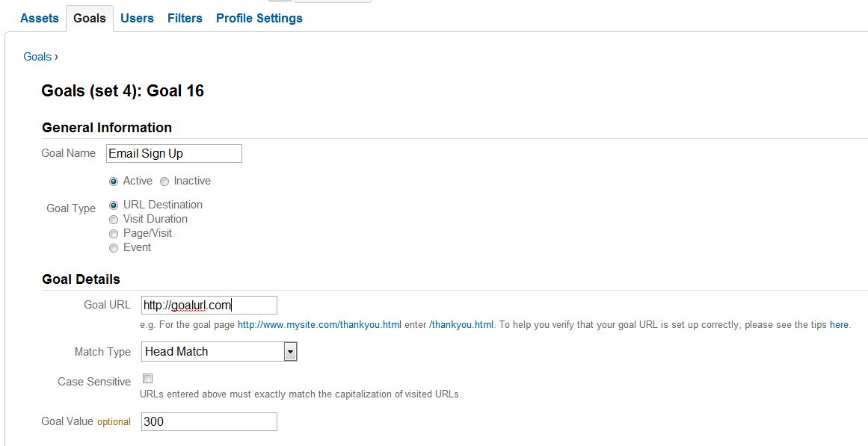
Task: Click the Goal Value input field
Action: 209,421
